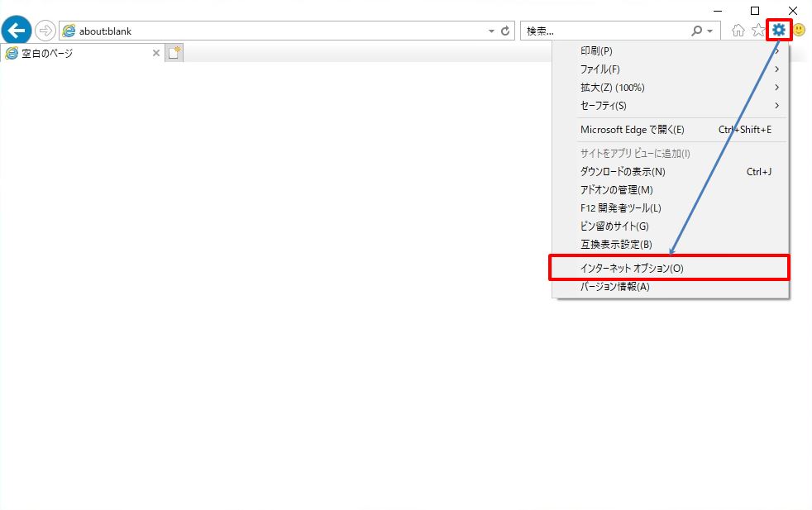This screenshot has height=510, width=812.
Task: Select ピン留めサイト(G)
Action: coord(671,226)
